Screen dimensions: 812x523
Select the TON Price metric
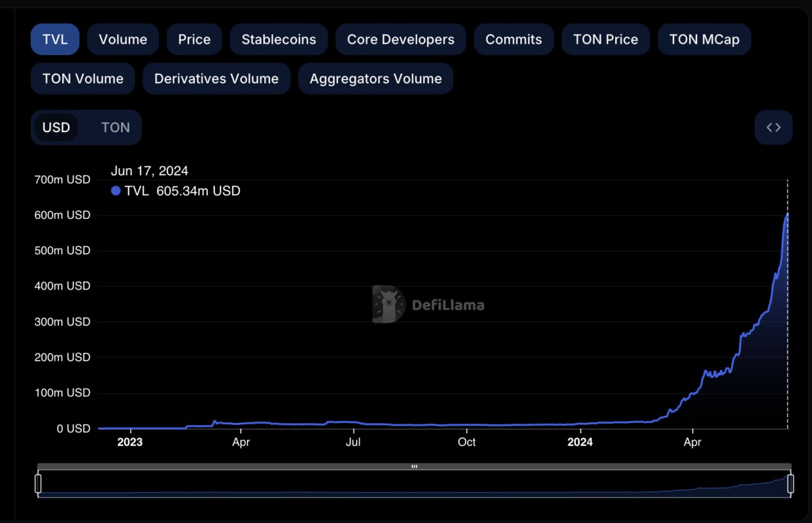(x=605, y=39)
